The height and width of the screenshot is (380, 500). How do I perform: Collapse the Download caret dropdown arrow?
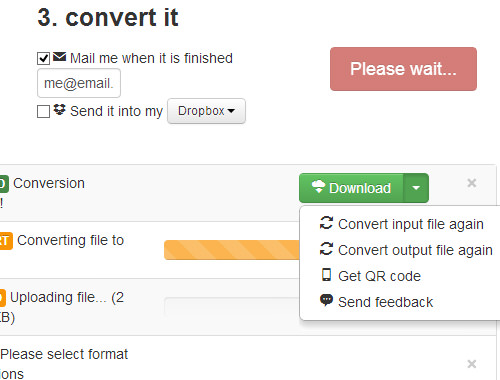pos(416,188)
